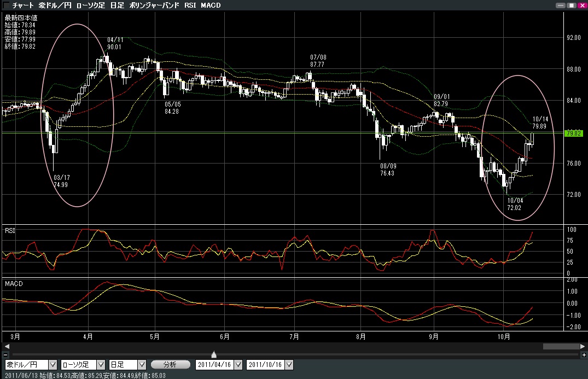Click the zoom slider thumb
Viewport: 588px width, 379px height.
pyautogui.click(x=214, y=355)
